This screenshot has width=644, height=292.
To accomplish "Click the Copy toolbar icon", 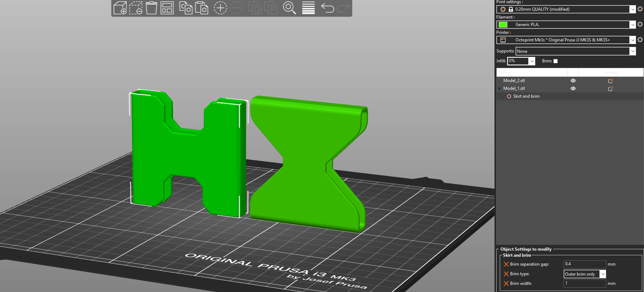I will coord(185,8).
